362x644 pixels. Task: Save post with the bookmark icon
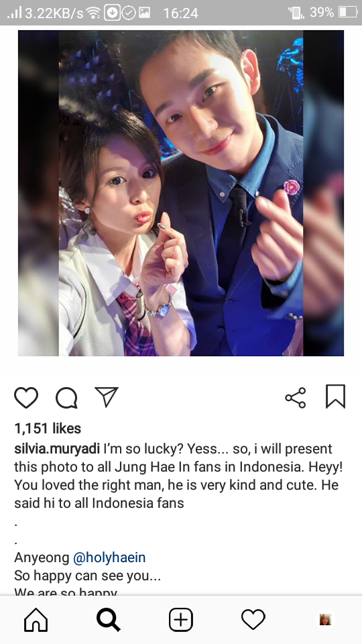(336, 396)
